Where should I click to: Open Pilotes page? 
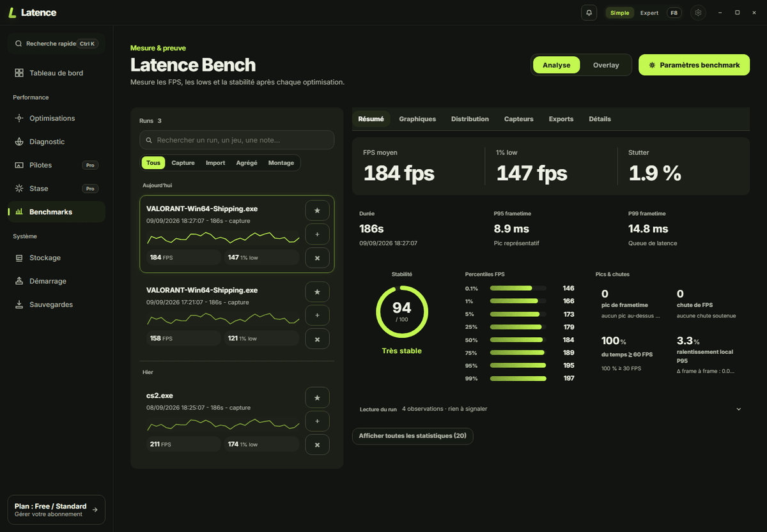[56, 165]
